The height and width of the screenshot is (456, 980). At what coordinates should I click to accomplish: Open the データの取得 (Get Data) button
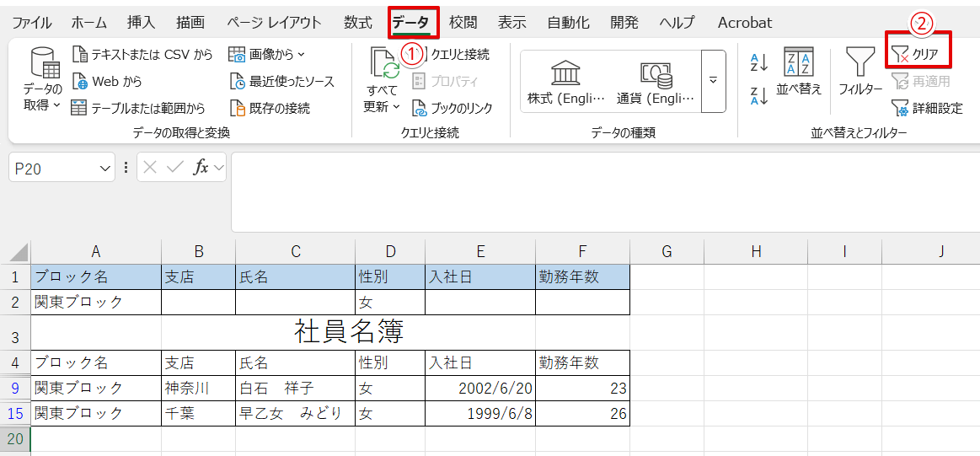click(42, 80)
